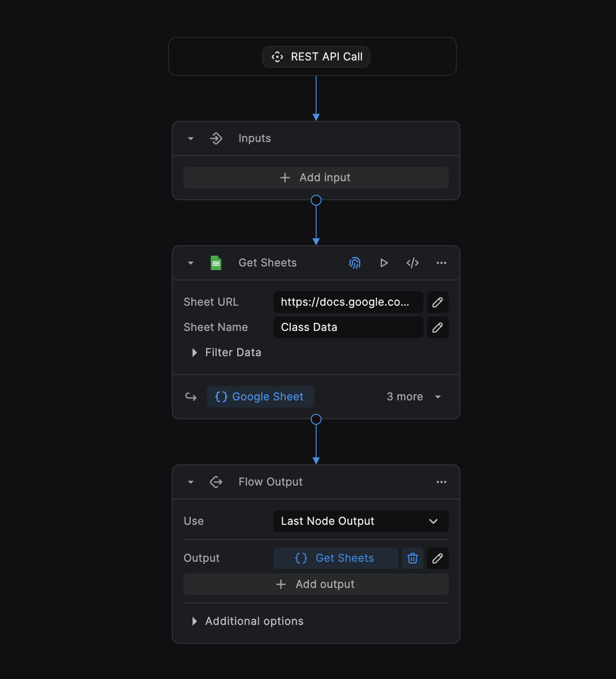The height and width of the screenshot is (679, 616).
Task: Expand Additional options section
Action: (x=195, y=621)
